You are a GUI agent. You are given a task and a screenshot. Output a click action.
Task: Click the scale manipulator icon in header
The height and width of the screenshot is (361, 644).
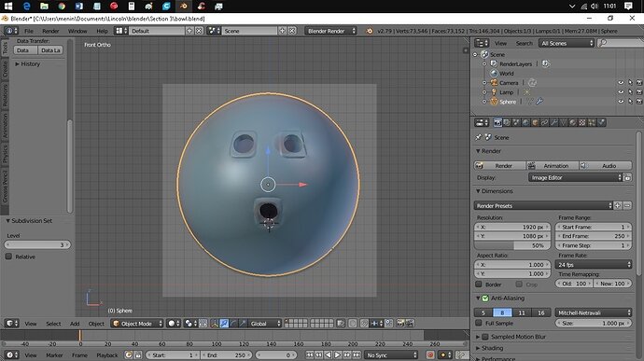point(243,324)
